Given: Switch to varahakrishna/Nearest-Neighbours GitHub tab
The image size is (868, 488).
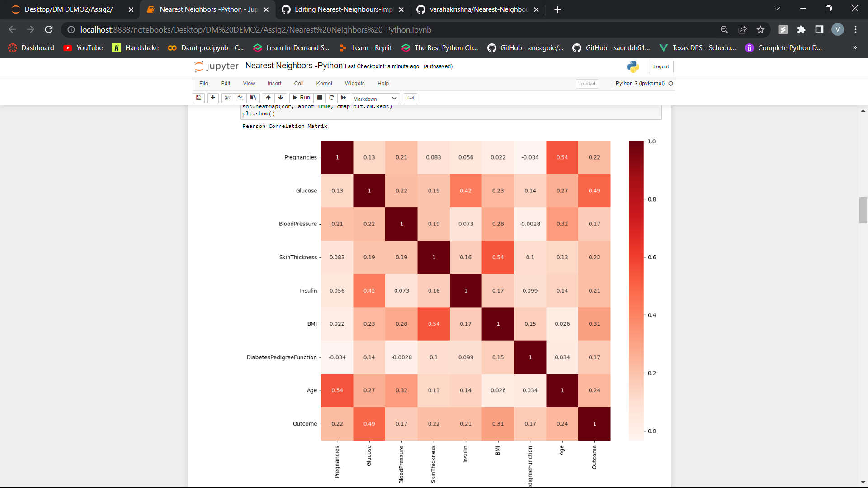Looking at the screenshot, I should (478, 9).
